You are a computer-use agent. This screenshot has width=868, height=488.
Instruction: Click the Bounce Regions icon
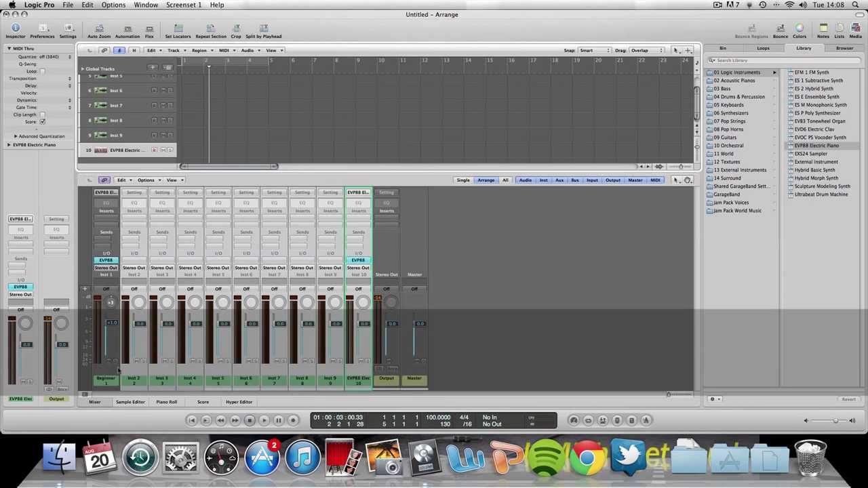pyautogui.click(x=751, y=30)
